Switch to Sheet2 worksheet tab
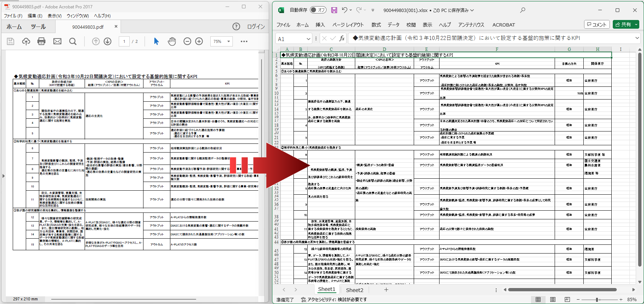Viewport: 644px width, 304px height. [x=355, y=290]
